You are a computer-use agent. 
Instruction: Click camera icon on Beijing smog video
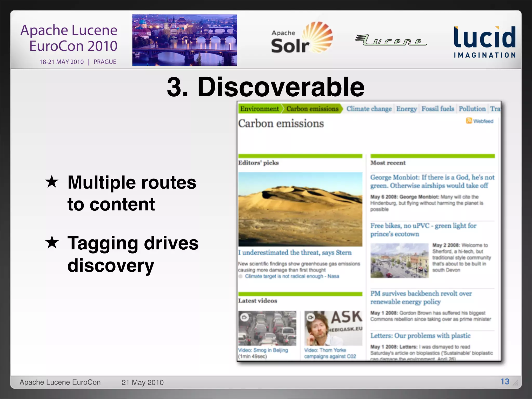tap(244, 317)
